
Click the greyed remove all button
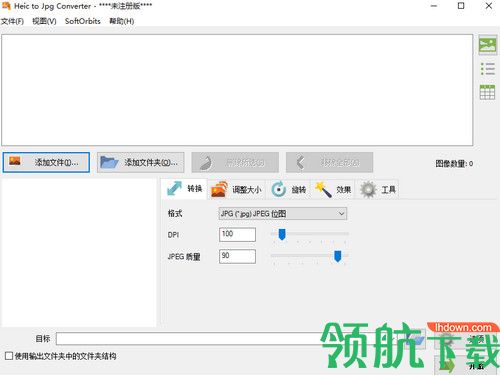(x=329, y=162)
